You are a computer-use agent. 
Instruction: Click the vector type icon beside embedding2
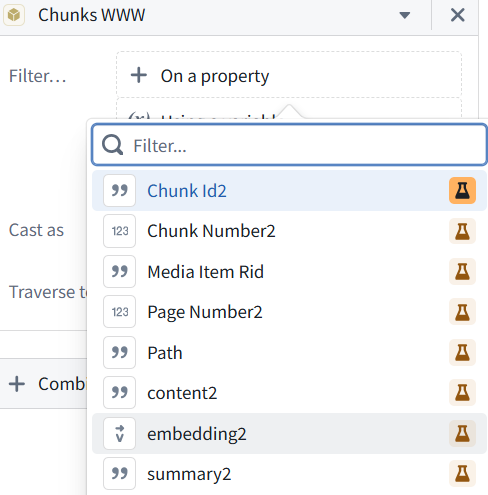click(x=119, y=433)
